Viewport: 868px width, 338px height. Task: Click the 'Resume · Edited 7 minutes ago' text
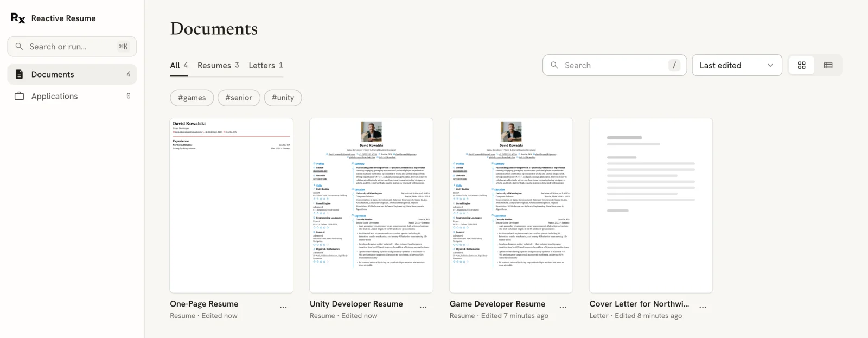499,316
